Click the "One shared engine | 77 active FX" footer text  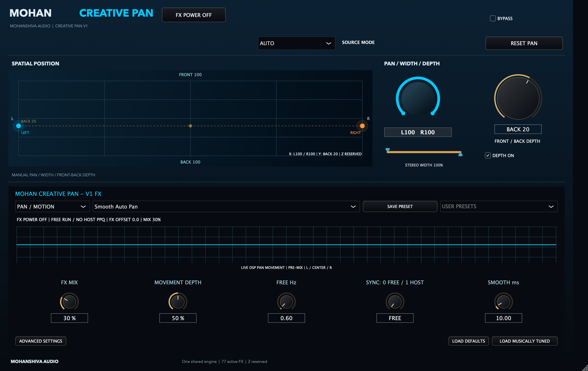click(x=224, y=361)
